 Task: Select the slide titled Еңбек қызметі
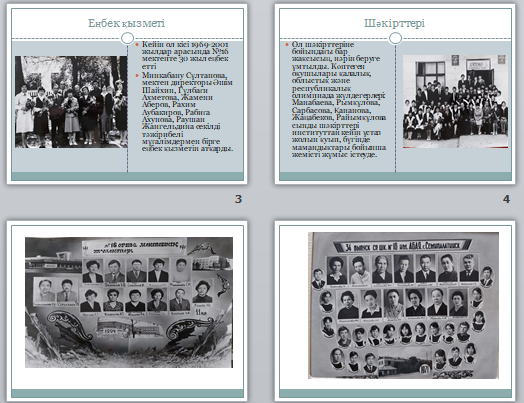coord(127,94)
